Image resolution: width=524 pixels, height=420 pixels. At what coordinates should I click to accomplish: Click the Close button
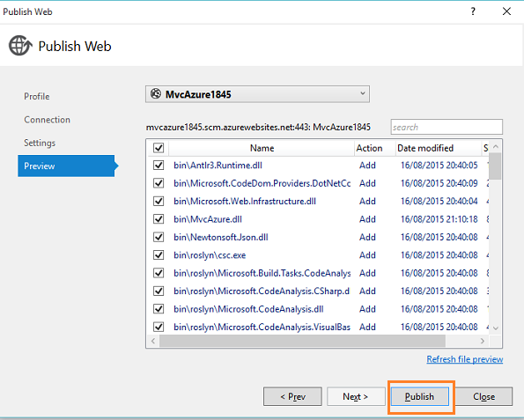tap(483, 396)
